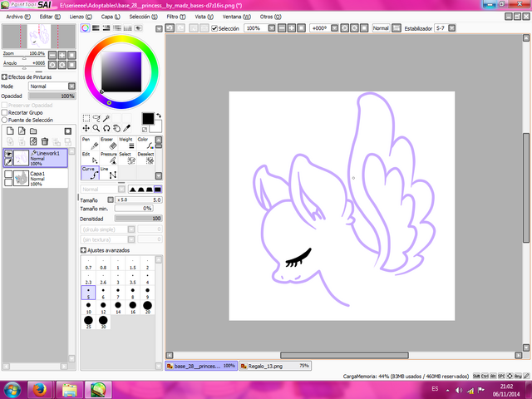The height and width of the screenshot is (399, 532).
Task: Choose the rectangular selection tool
Action: [x=86, y=118]
